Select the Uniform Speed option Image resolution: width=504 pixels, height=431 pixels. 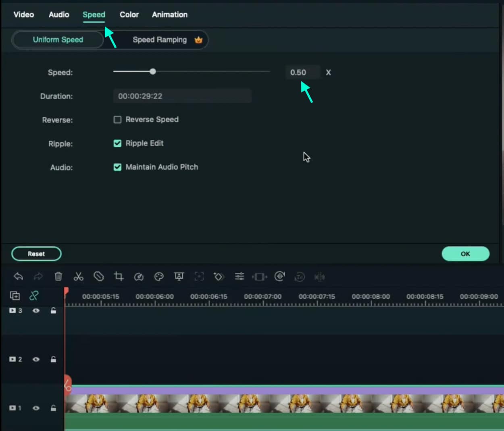point(58,40)
